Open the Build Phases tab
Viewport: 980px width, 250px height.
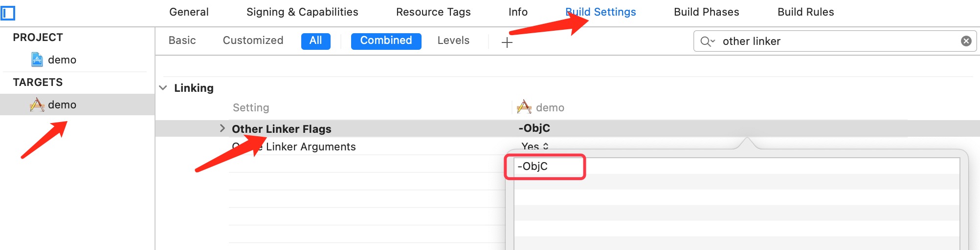click(x=707, y=12)
